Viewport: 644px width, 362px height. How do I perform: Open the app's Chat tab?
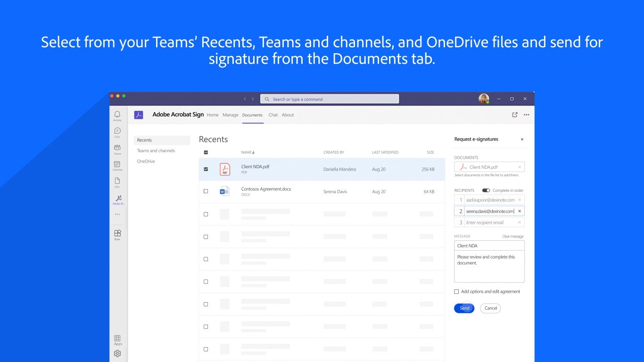[x=273, y=115]
